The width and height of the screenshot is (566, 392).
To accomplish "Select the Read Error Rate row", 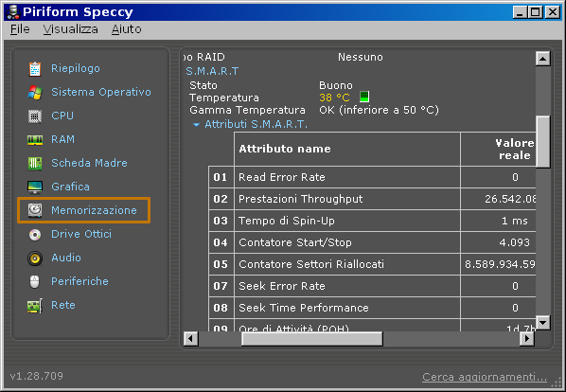I will click(x=372, y=177).
